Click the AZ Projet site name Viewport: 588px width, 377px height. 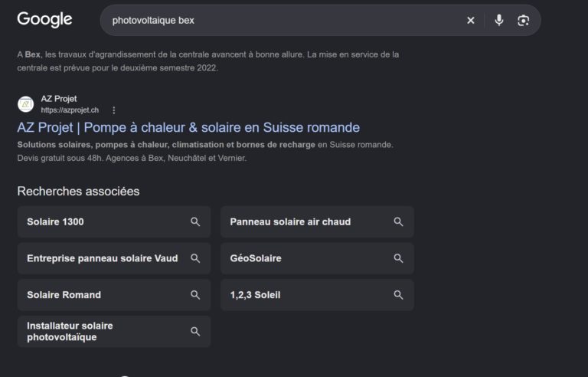coord(59,99)
